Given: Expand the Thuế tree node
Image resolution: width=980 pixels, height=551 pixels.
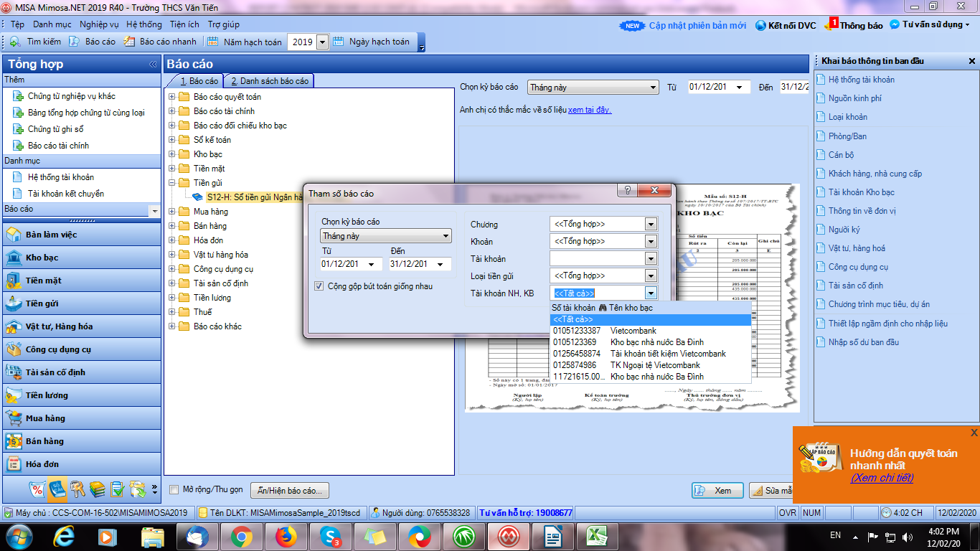Looking at the screenshot, I should coord(172,312).
